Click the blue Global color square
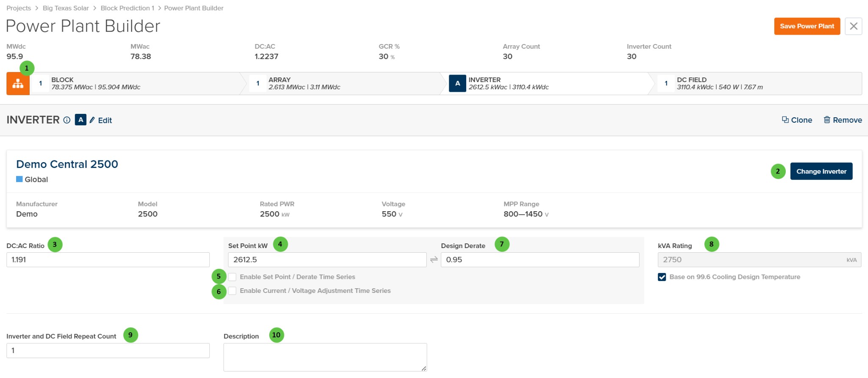Screen dimensions: 868x378 pyautogui.click(x=19, y=179)
